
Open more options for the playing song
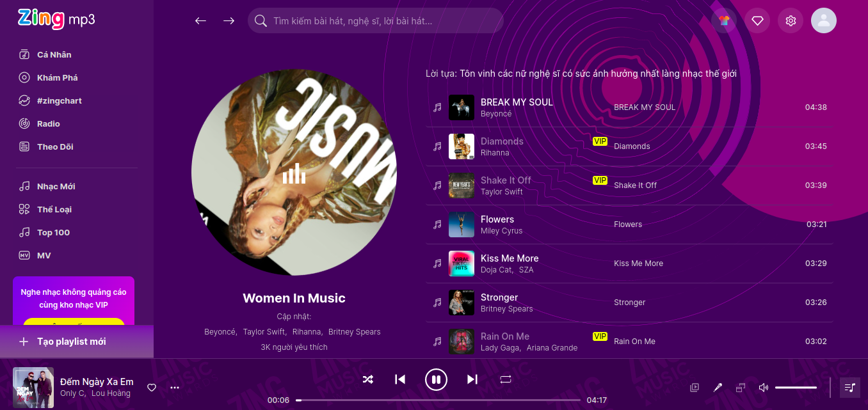(x=175, y=388)
